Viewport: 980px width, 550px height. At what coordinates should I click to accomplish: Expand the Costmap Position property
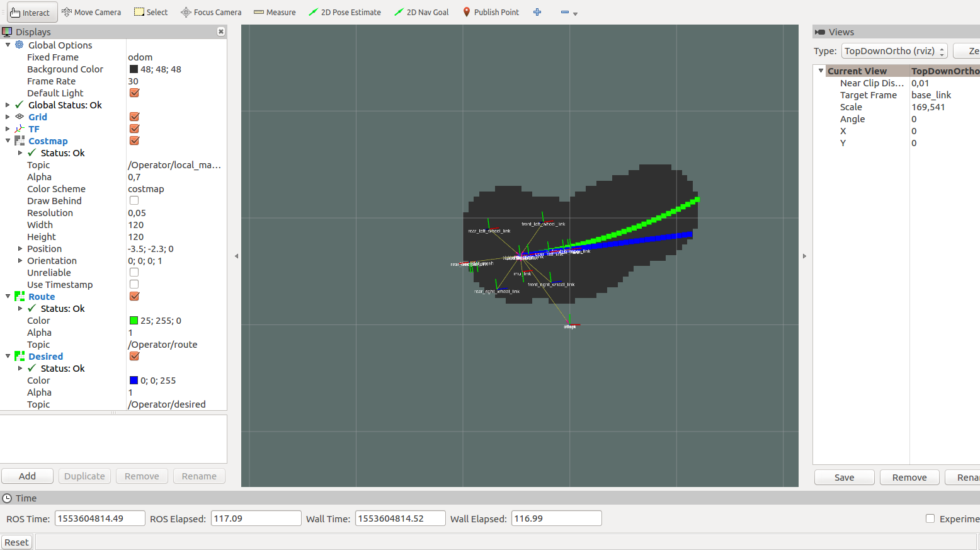pos(20,248)
